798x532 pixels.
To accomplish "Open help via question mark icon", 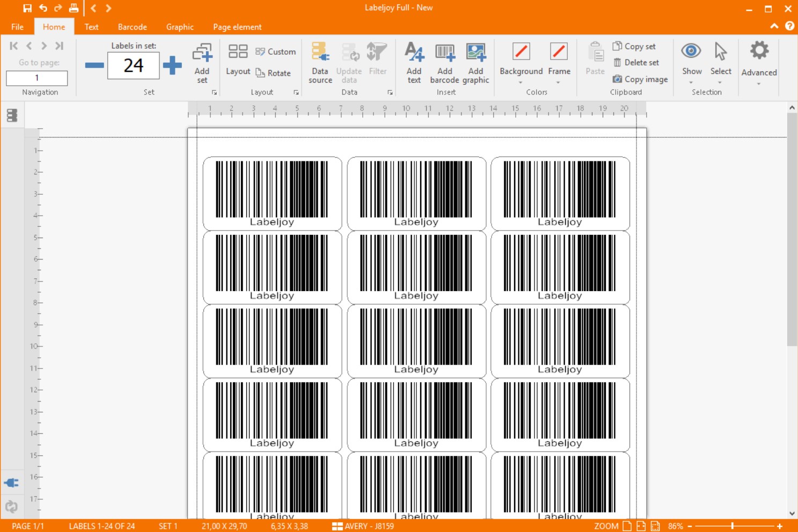I will (789, 26).
